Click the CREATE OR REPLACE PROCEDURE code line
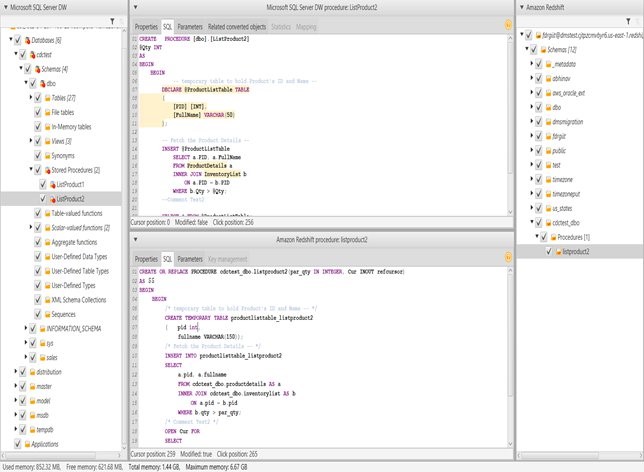The image size is (644, 472). coord(271,272)
